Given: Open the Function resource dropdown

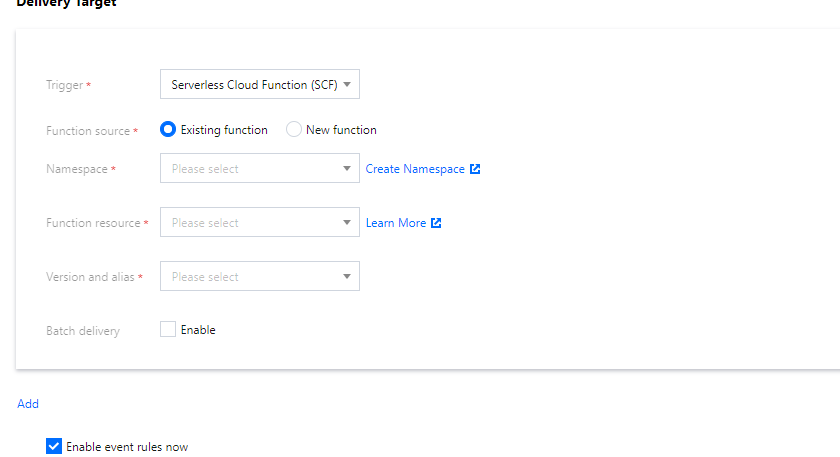Looking at the screenshot, I should [x=259, y=223].
